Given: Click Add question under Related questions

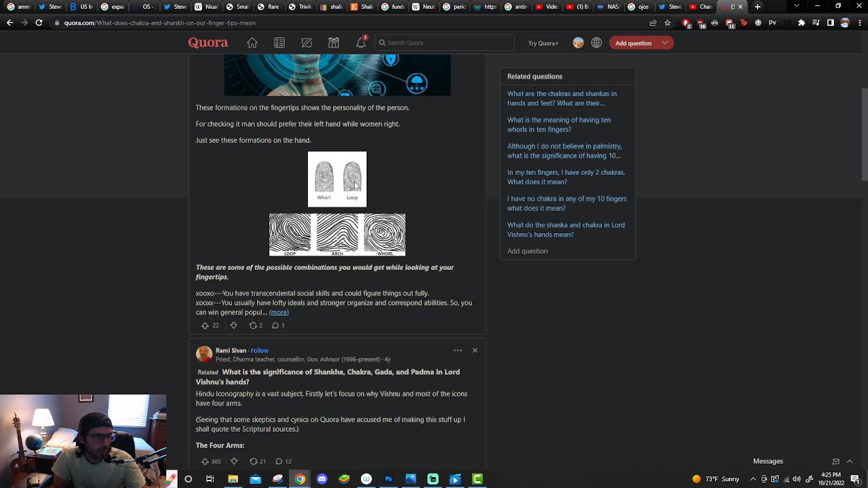Looking at the screenshot, I should (x=528, y=251).
